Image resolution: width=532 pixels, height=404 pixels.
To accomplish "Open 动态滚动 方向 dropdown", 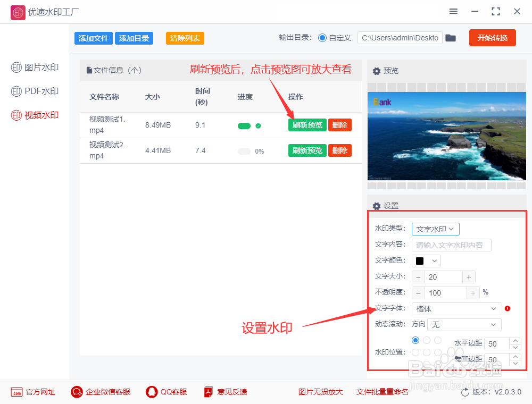I will pos(464,325).
